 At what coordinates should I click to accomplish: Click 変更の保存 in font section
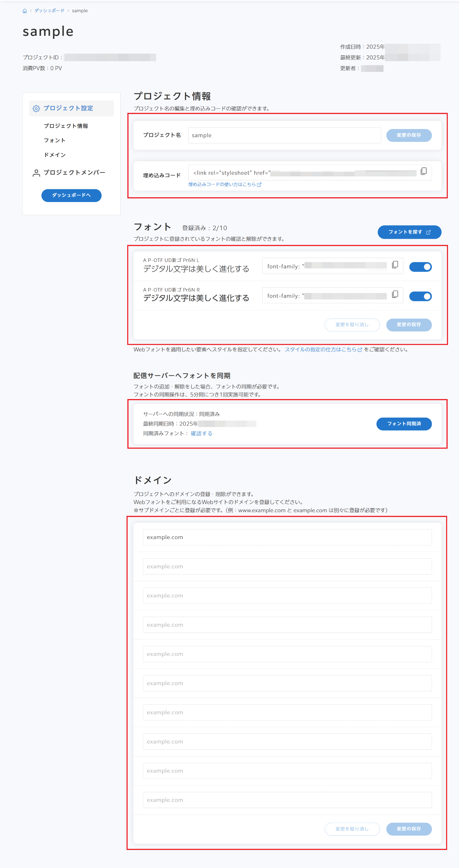pyautogui.click(x=409, y=325)
